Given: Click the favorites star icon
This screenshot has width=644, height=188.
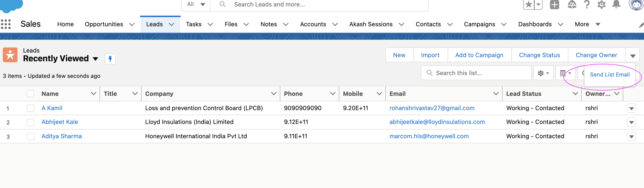Looking at the screenshot, I should pyautogui.click(x=529, y=5).
